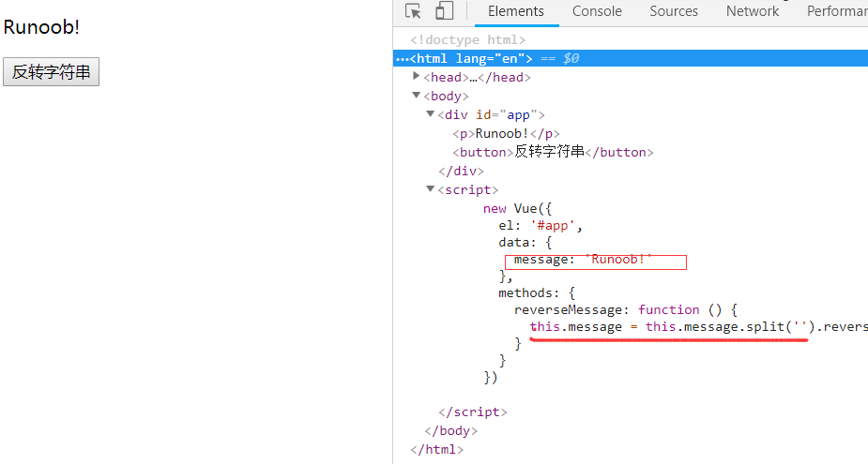Click the three-dot icon before html tag
Screen dimensions: 868x464
tap(402, 59)
